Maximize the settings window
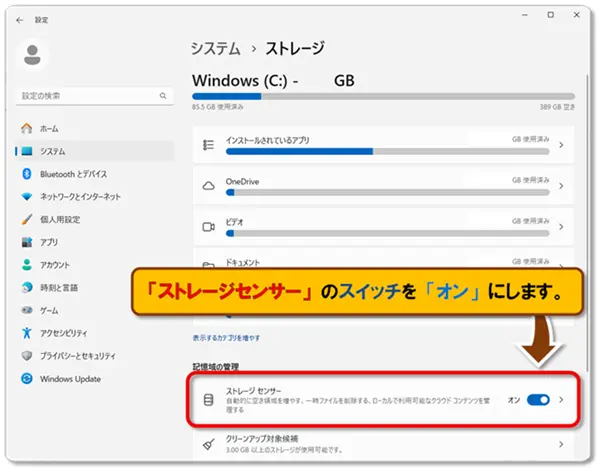This screenshot has height=472, width=600. [550, 15]
